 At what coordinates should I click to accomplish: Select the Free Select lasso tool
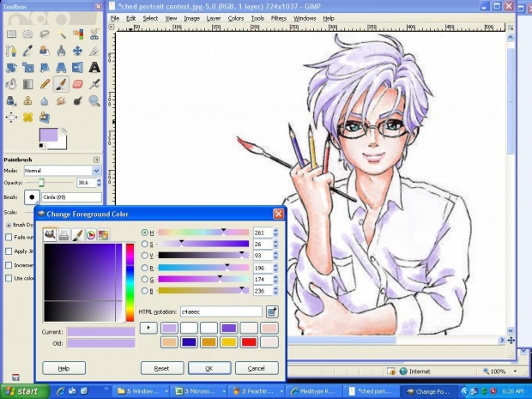(x=45, y=34)
